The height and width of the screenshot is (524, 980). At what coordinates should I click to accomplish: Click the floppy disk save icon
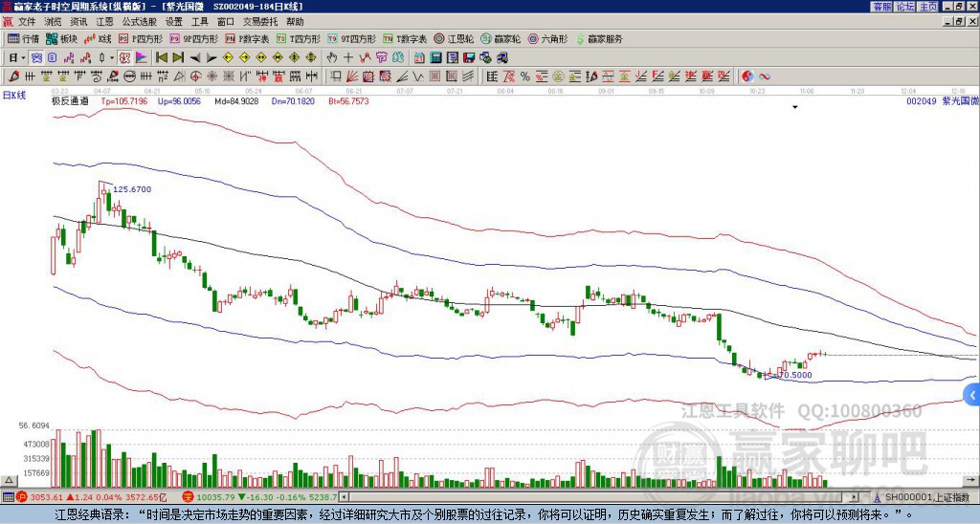pos(469,57)
